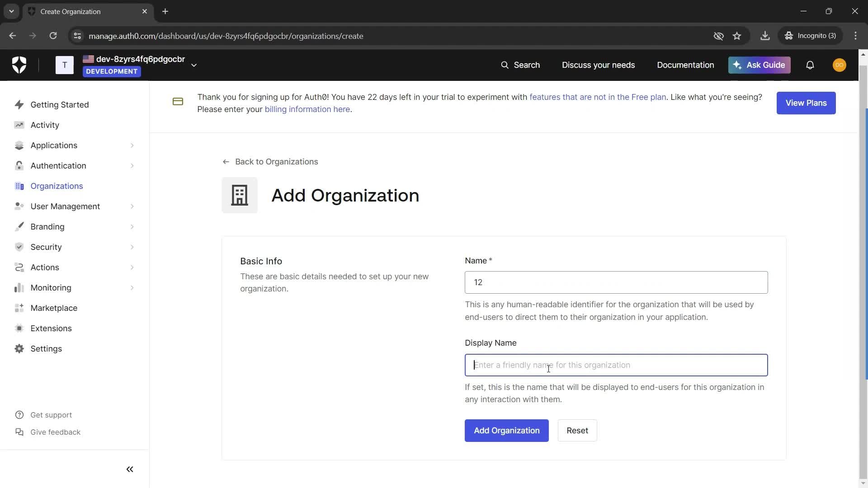Go to Getting Started in sidebar
Image resolution: width=868 pixels, height=488 pixels.
point(60,105)
